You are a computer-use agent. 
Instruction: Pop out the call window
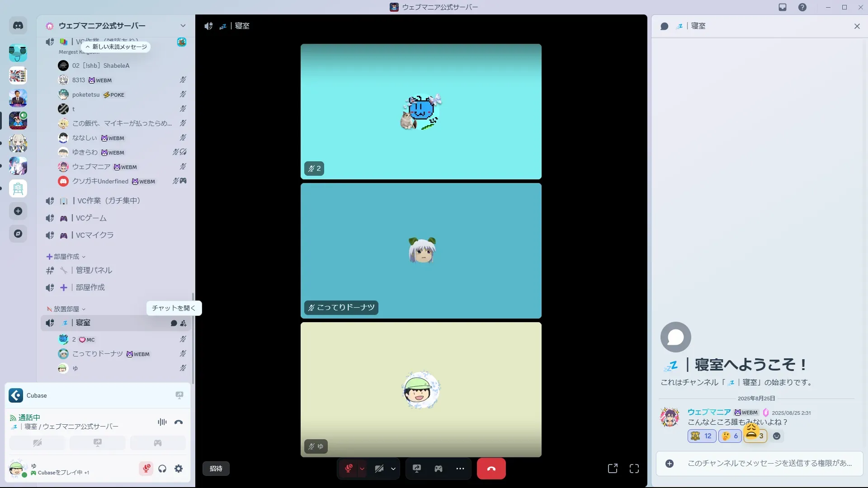(x=613, y=469)
